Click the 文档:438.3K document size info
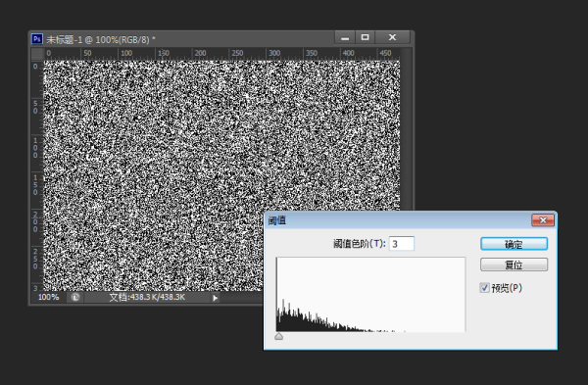This screenshot has height=385, width=588. pos(147,297)
